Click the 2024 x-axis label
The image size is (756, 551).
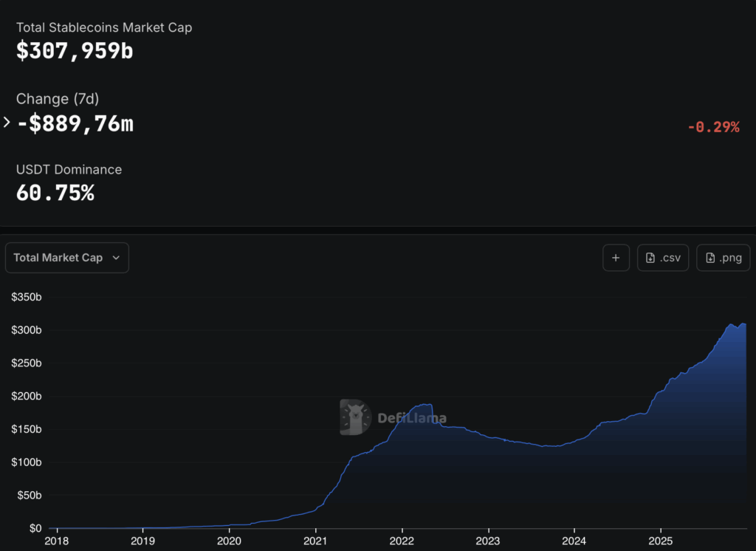[574, 541]
